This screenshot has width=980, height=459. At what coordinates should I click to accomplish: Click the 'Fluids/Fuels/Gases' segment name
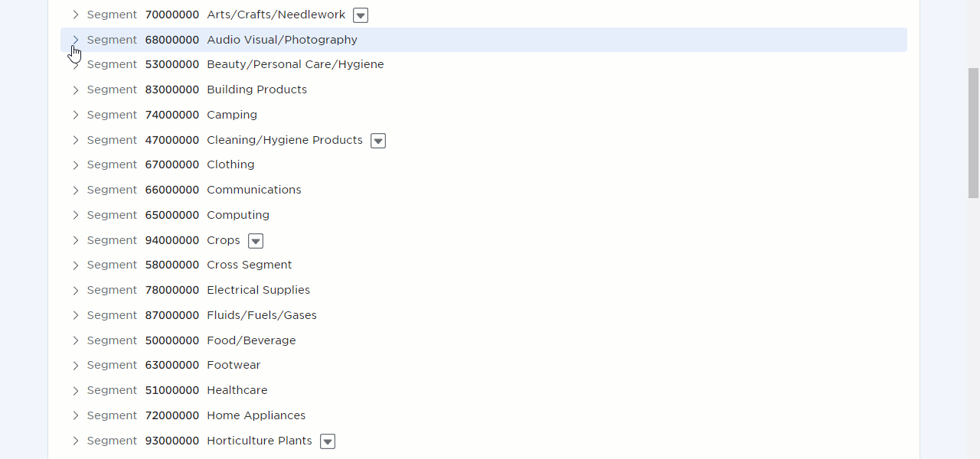[x=262, y=315]
